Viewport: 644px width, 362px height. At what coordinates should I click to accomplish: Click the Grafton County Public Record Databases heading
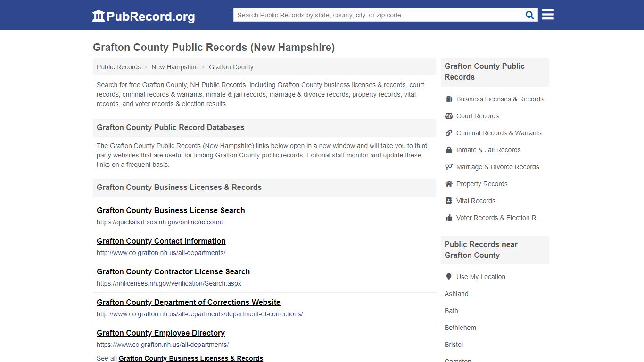point(171,127)
